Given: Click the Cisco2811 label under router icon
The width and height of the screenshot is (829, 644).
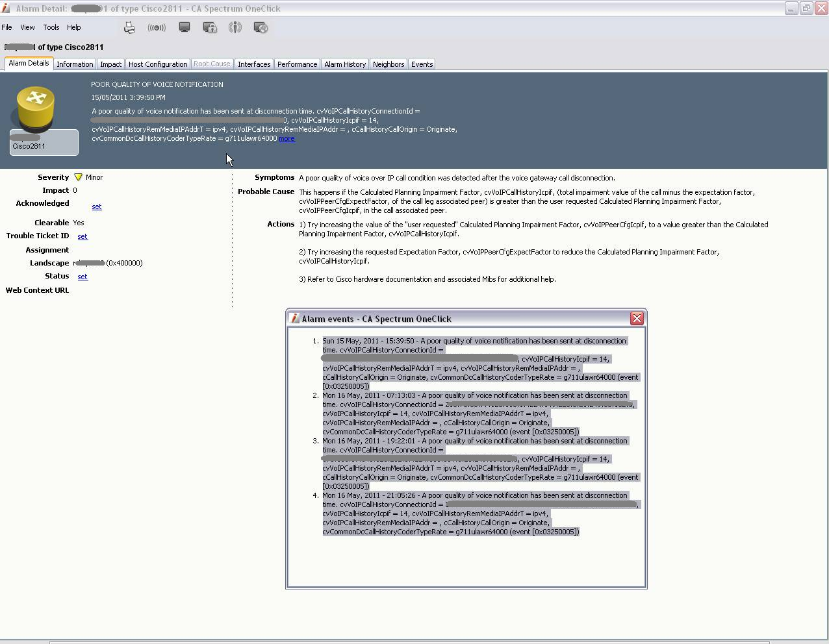Looking at the screenshot, I should tap(29, 146).
